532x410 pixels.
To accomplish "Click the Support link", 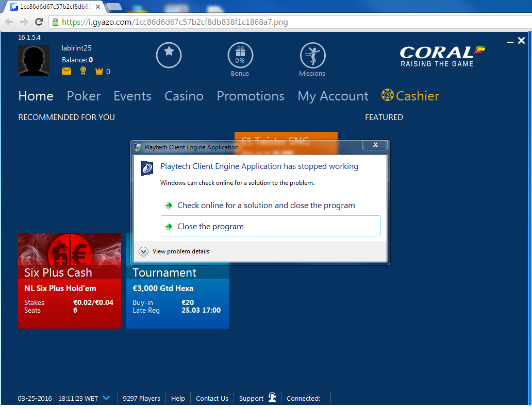I will click(x=251, y=399).
